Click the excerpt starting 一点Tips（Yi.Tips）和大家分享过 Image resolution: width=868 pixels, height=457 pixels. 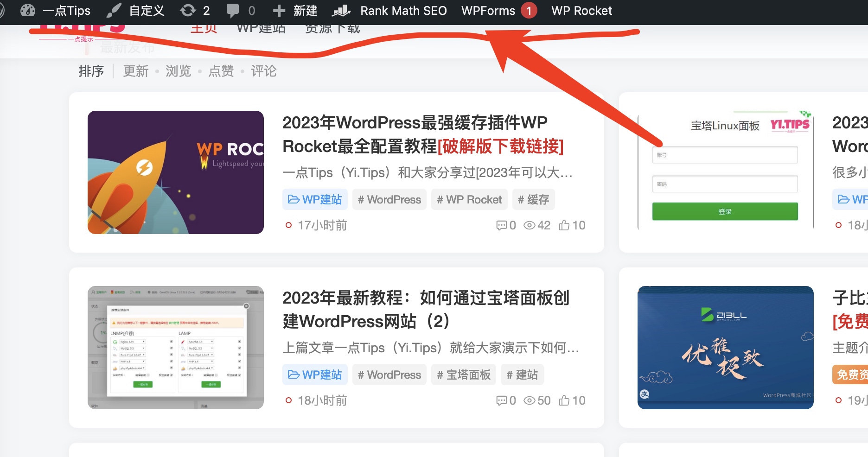(x=428, y=173)
